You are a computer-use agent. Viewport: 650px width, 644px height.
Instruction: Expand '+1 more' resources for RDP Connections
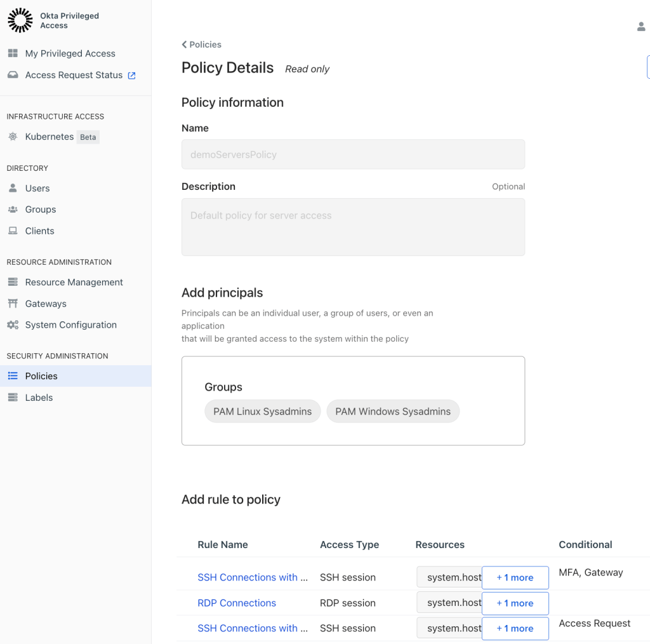point(515,603)
